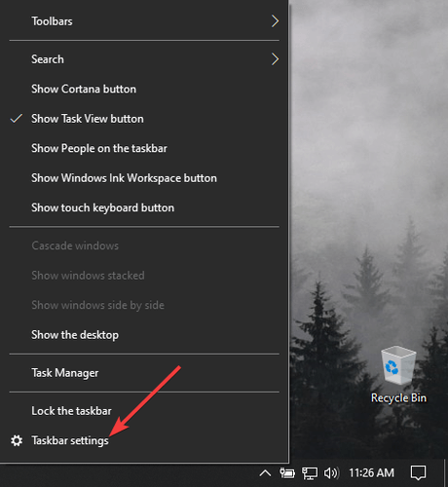Uncheck Show Task View button

click(144, 119)
